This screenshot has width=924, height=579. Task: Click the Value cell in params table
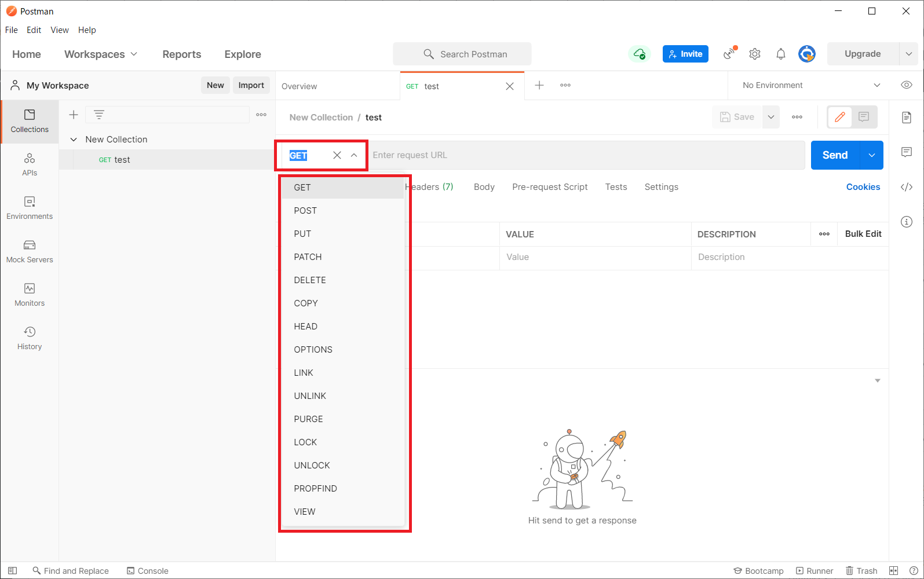pyautogui.click(x=595, y=257)
